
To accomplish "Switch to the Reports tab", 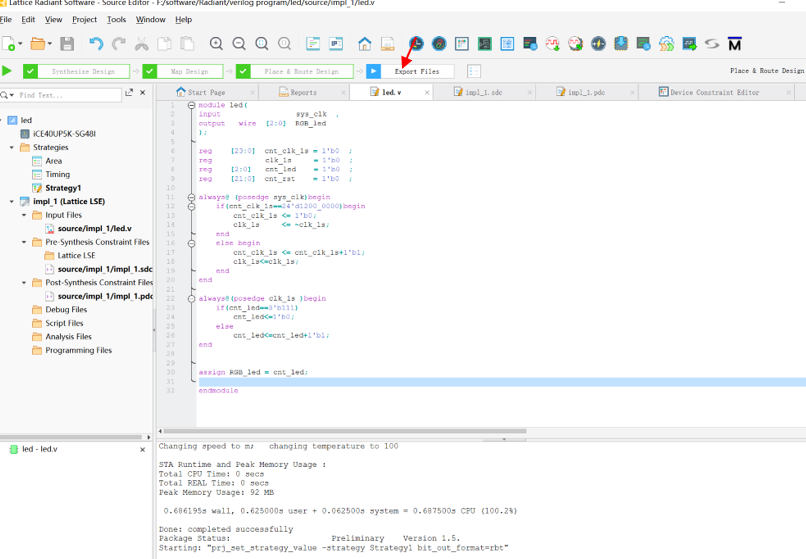I will click(x=304, y=93).
